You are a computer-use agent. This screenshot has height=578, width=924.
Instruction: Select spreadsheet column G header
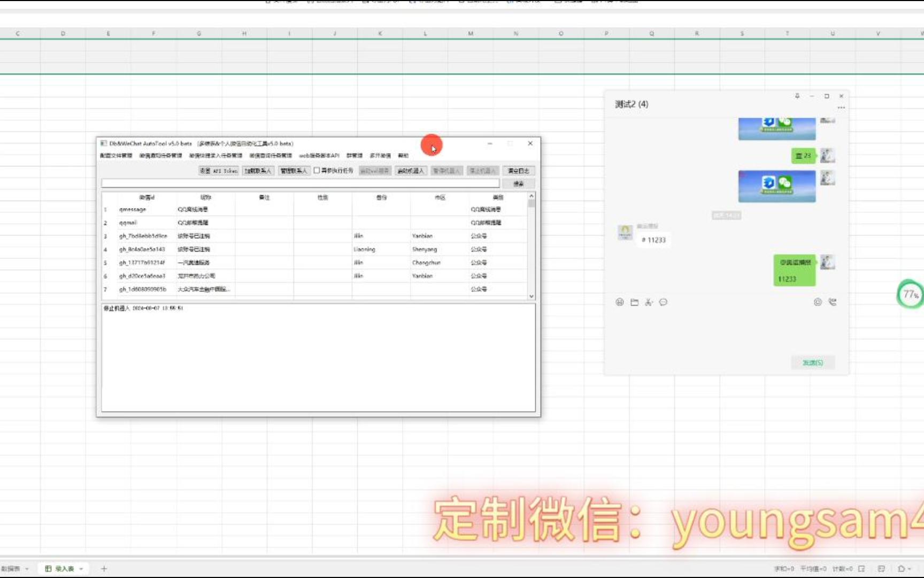coord(199,33)
